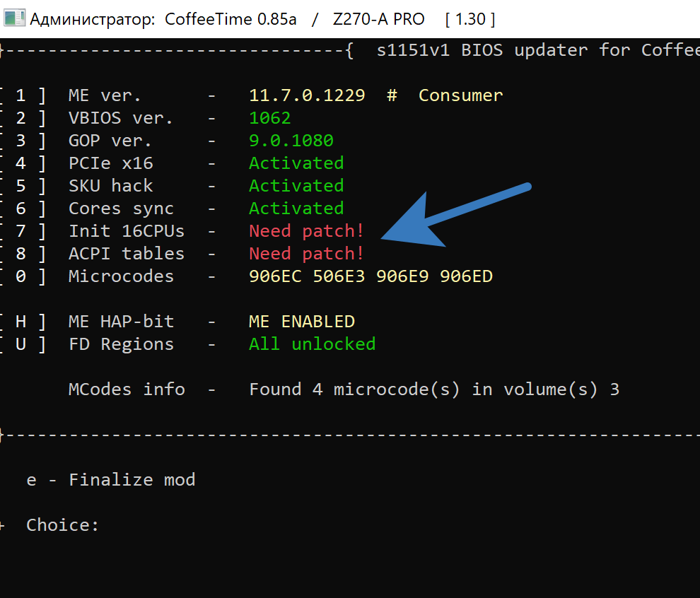Click the PCIe x16 Activated status
Image resolution: width=700 pixels, height=598 pixels.
(296, 163)
